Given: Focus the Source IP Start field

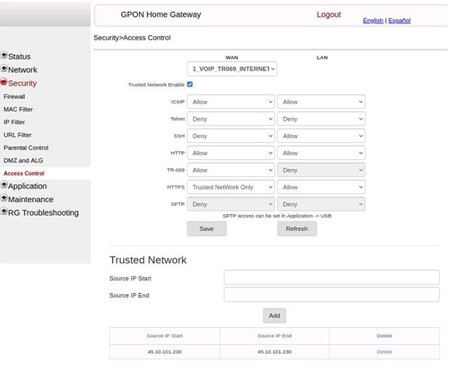Looking at the screenshot, I should point(332,277).
